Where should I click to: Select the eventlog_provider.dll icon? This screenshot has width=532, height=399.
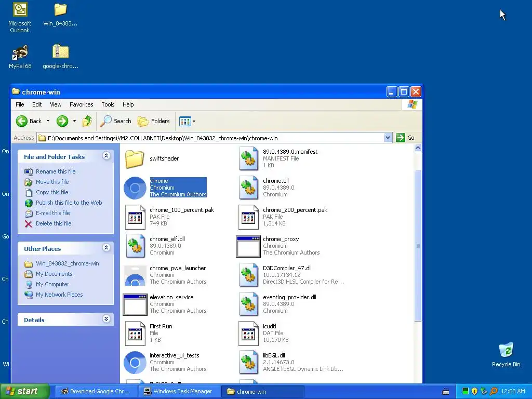click(248, 304)
